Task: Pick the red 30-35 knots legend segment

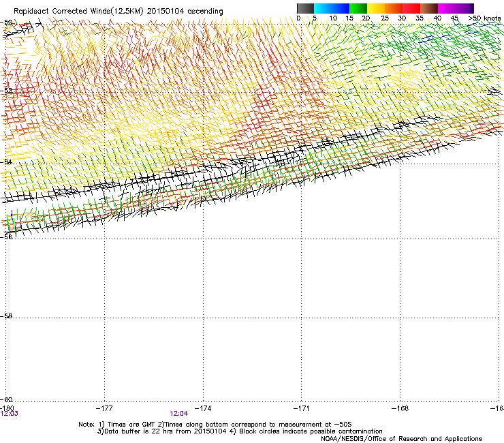Action: pyautogui.click(x=411, y=8)
